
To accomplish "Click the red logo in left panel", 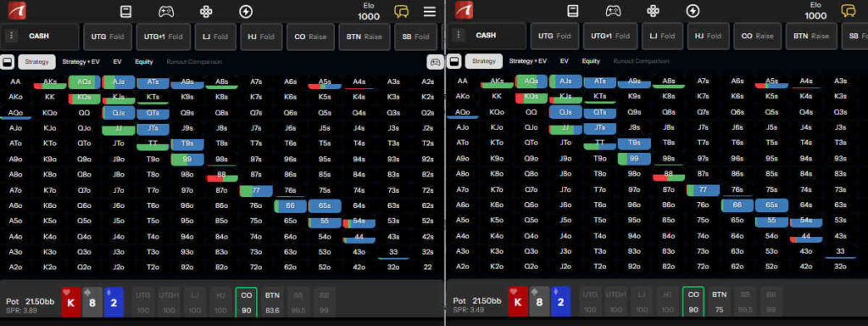I will pos(17,10).
